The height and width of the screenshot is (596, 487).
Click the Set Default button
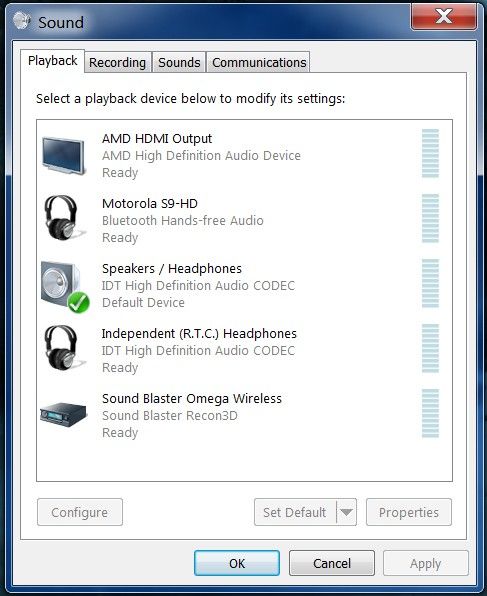[x=295, y=512]
